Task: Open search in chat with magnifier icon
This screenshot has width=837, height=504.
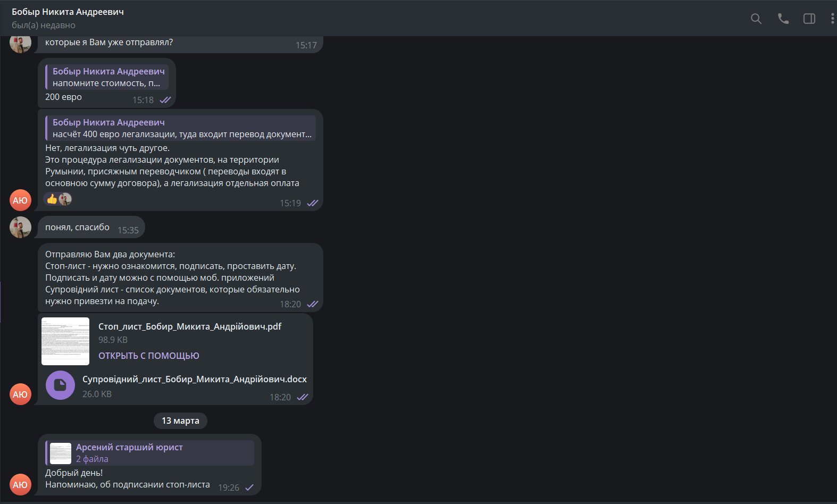Action: click(756, 19)
